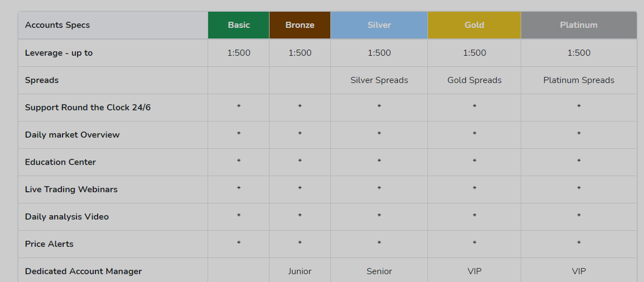Click Gold asterisk for Live Trading Webinars
The image size is (644, 282).
click(x=474, y=189)
